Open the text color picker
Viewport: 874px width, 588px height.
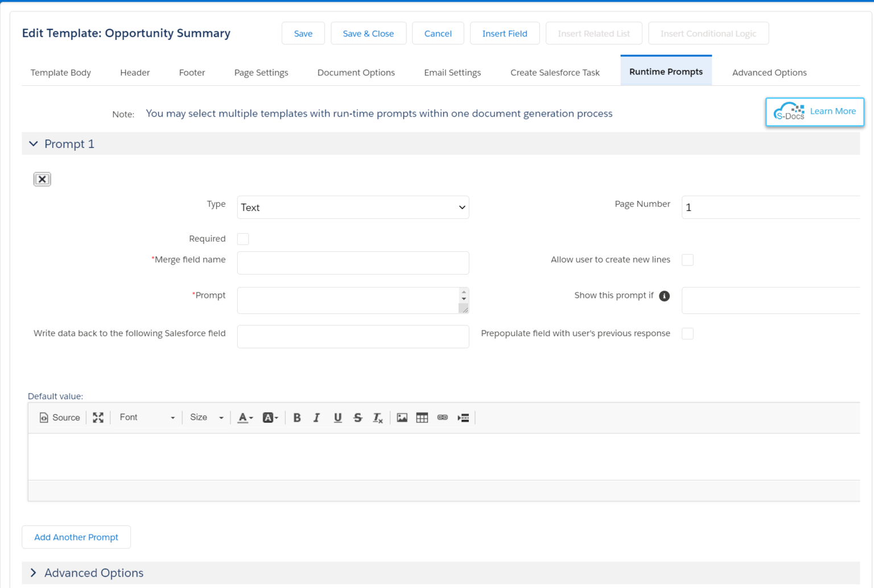pyautogui.click(x=245, y=417)
